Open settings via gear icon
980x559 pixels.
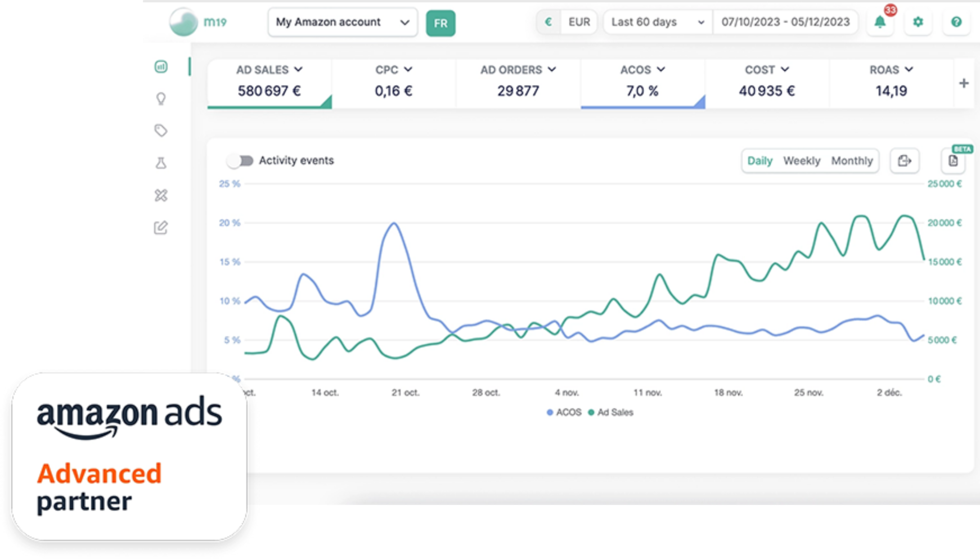pyautogui.click(x=918, y=22)
